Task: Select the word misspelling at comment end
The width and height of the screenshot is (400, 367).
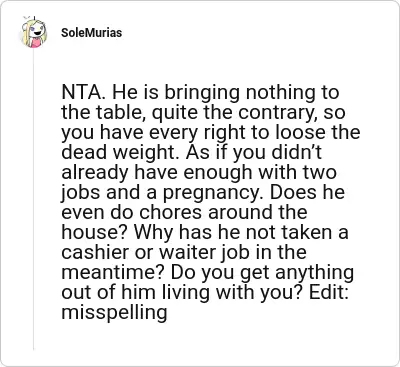Action: pyautogui.click(x=114, y=313)
